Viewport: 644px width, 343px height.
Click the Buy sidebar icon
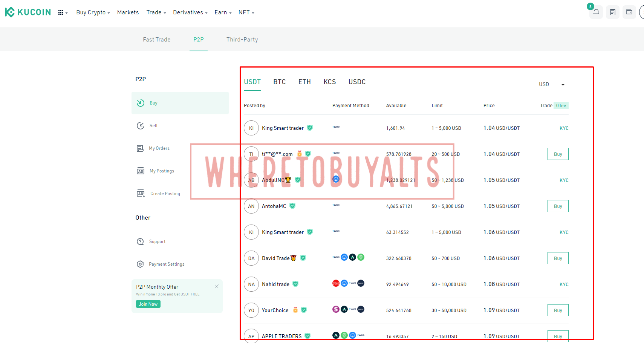pyautogui.click(x=141, y=103)
